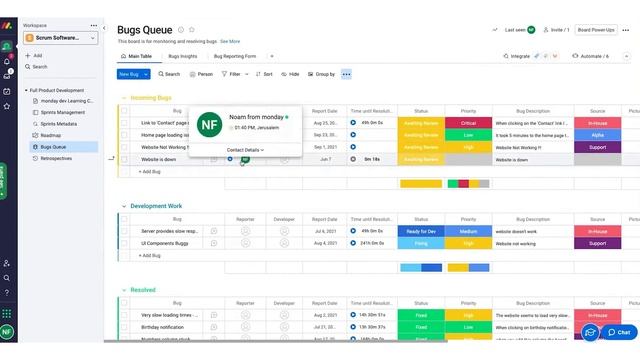Open updates for Very slow loading times
The height and width of the screenshot is (360, 640).
(x=213, y=315)
